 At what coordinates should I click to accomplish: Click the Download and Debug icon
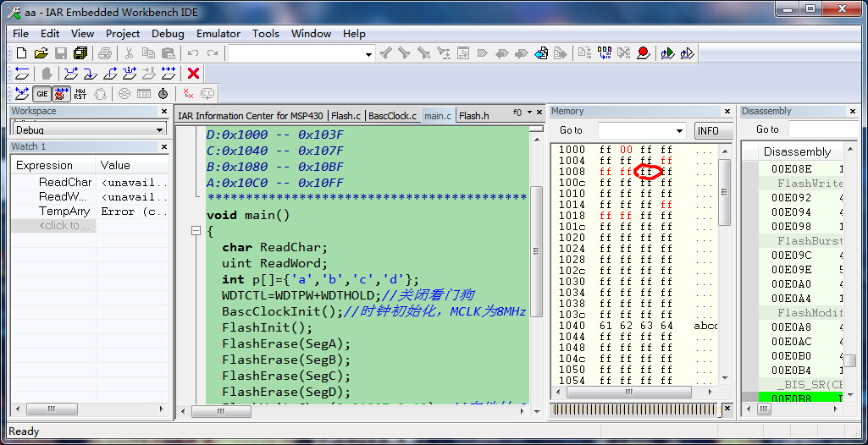(x=667, y=53)
